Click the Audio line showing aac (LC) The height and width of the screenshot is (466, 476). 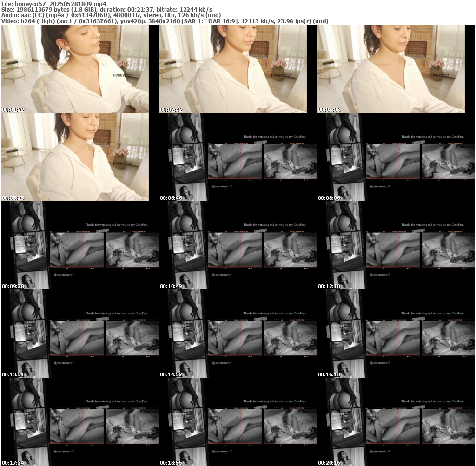[x=111, y=15]
